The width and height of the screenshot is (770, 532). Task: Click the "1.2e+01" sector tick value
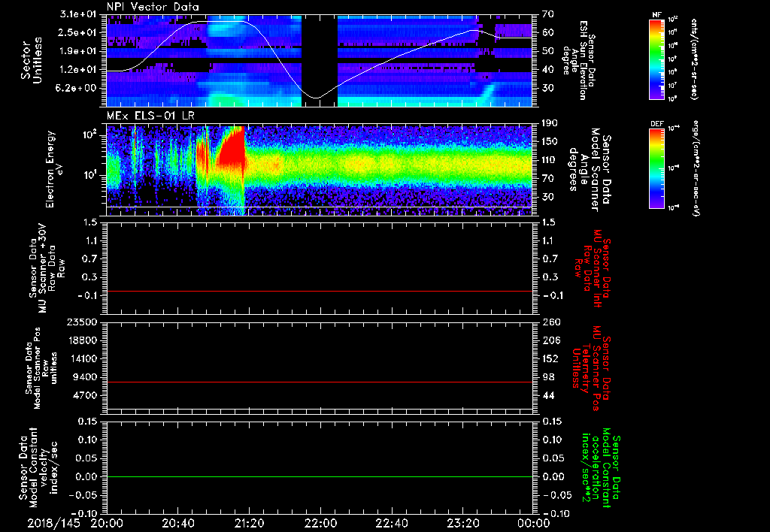[78, 70]
